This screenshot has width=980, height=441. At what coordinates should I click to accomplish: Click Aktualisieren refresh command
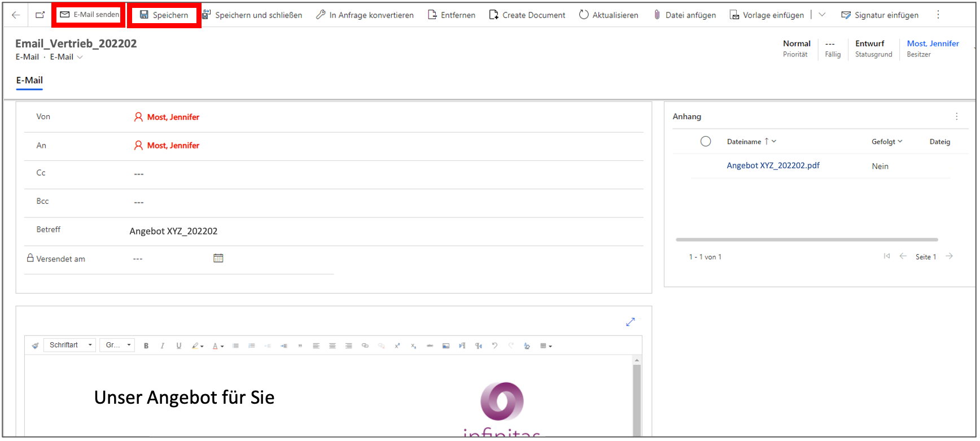(609, 15)
